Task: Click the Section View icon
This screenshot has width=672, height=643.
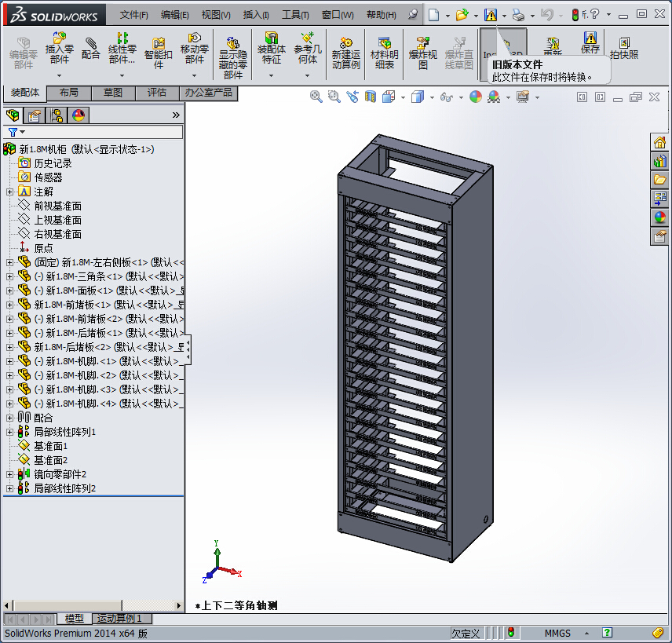Action: pyautogui.click(x=371, y=97)
